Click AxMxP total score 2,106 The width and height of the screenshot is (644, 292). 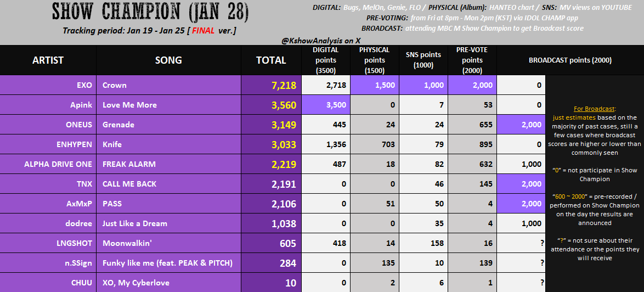(271, 203)
